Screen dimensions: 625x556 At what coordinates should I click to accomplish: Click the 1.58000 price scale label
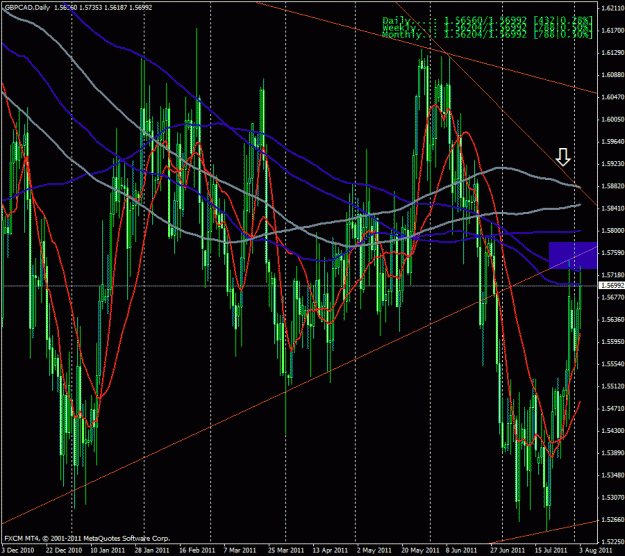pyautogui.click(x=613, y=231)
